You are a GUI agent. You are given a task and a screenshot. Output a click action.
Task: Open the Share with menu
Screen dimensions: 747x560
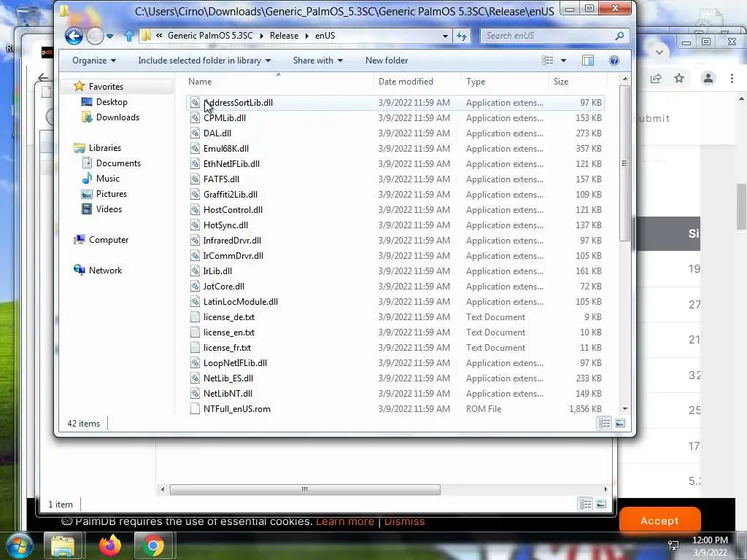tap(318, 61)
